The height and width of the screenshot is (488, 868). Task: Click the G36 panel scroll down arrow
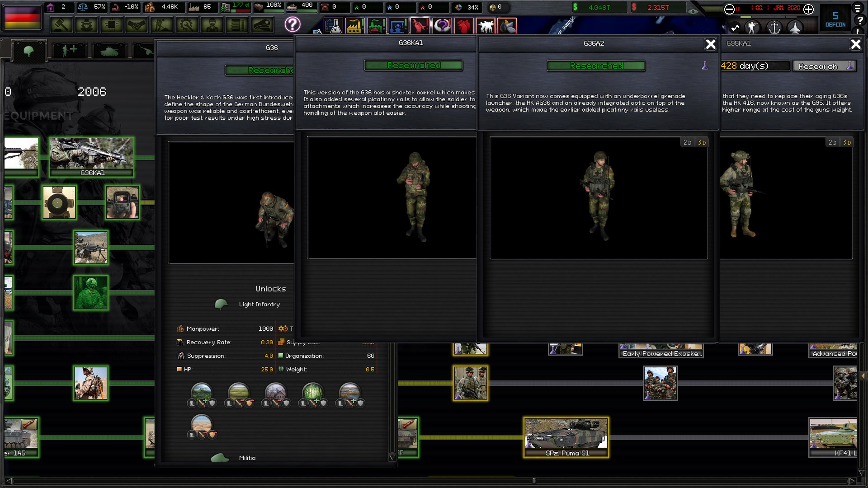392,457
